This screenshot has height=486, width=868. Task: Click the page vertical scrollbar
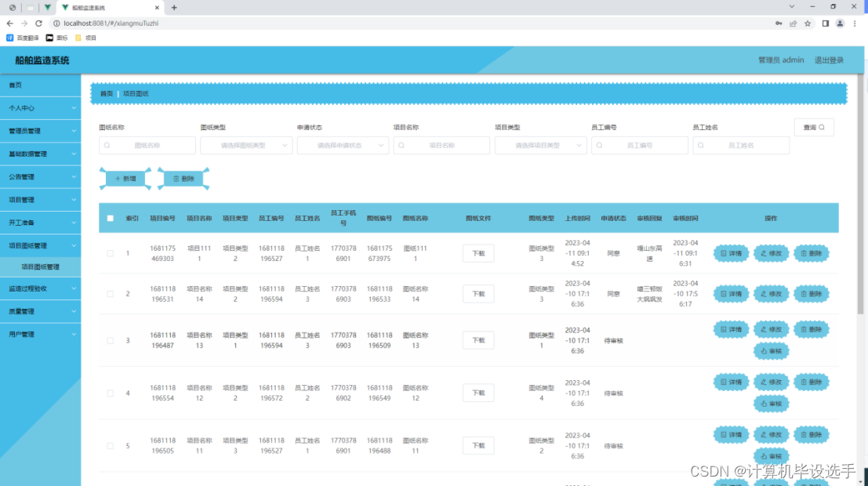(x=860, y=194)
